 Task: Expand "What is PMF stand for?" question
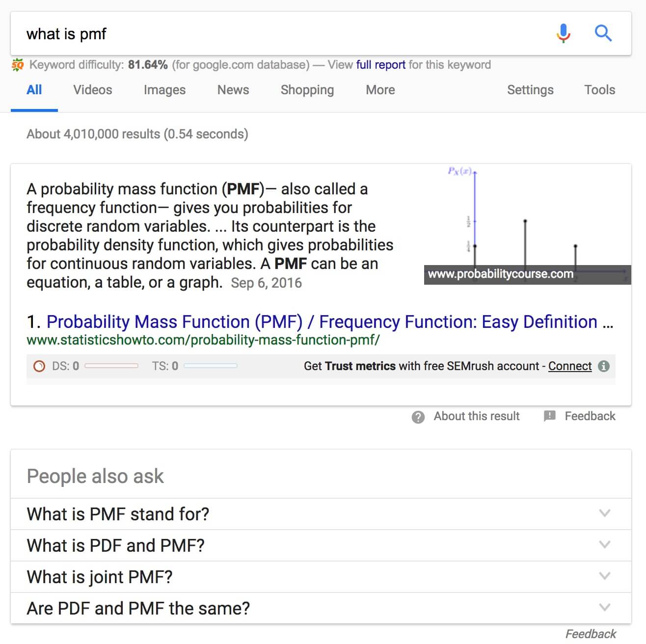tap(604, 513)
